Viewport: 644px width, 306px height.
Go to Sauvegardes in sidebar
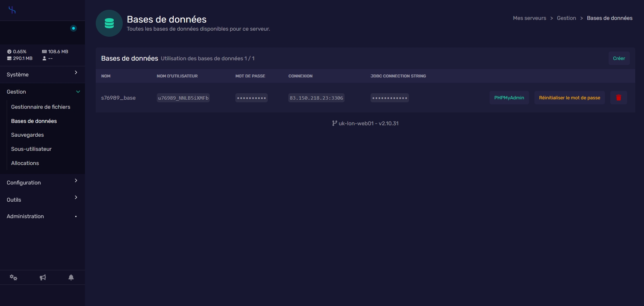pos(27,135)
